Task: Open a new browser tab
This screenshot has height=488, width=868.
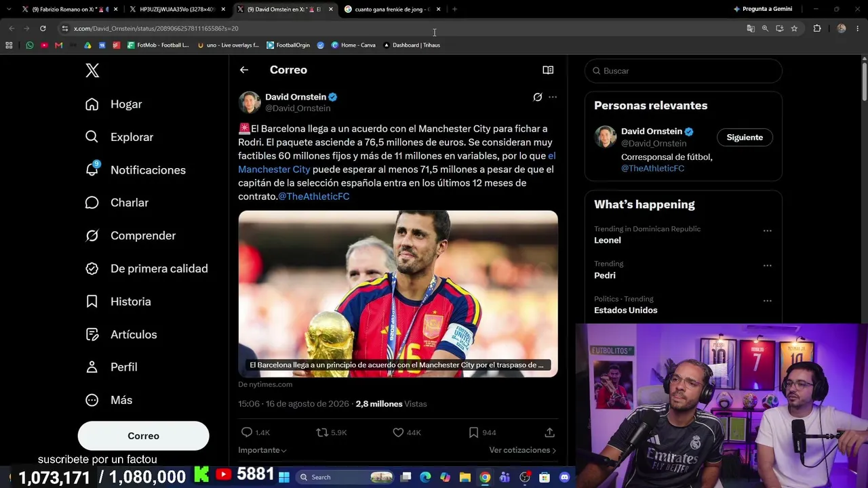Action: pyautogui.click(x=454, y=9)
